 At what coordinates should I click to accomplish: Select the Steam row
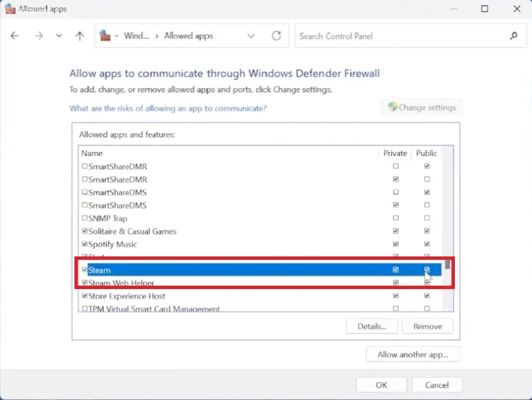point(261,270)
